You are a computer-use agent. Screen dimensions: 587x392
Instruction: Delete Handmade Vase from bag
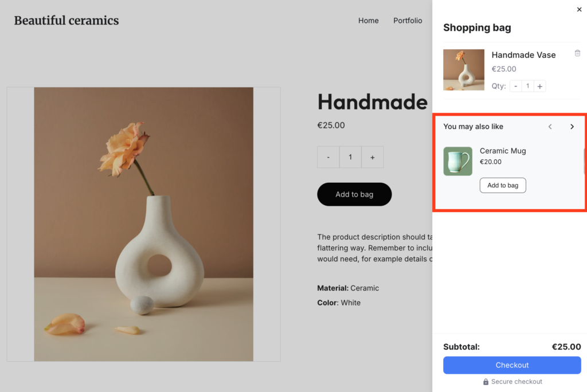577,53
